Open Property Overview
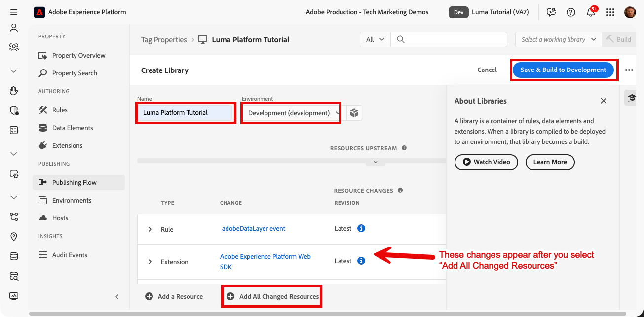The image size is (644, 317). click(x=79, y=55)
